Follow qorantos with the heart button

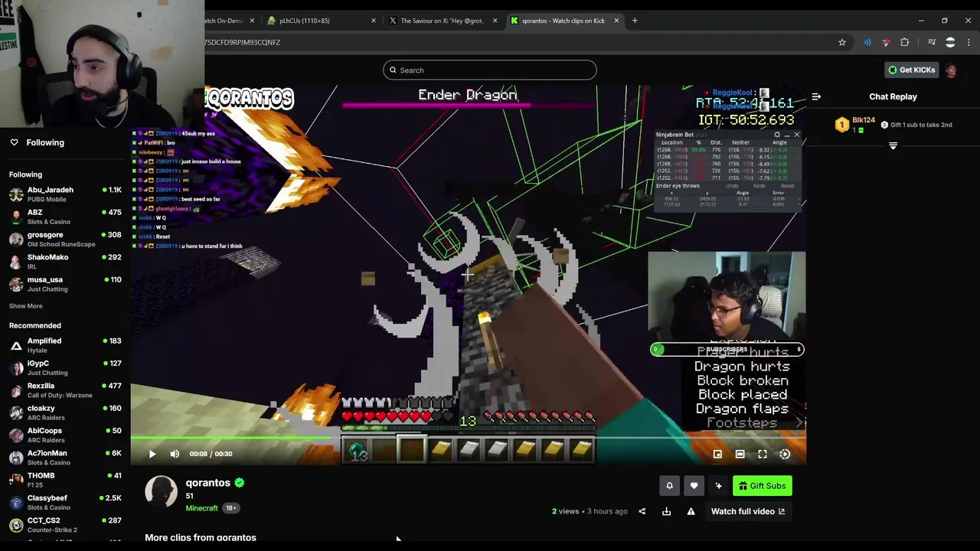(x=694, y=486)
